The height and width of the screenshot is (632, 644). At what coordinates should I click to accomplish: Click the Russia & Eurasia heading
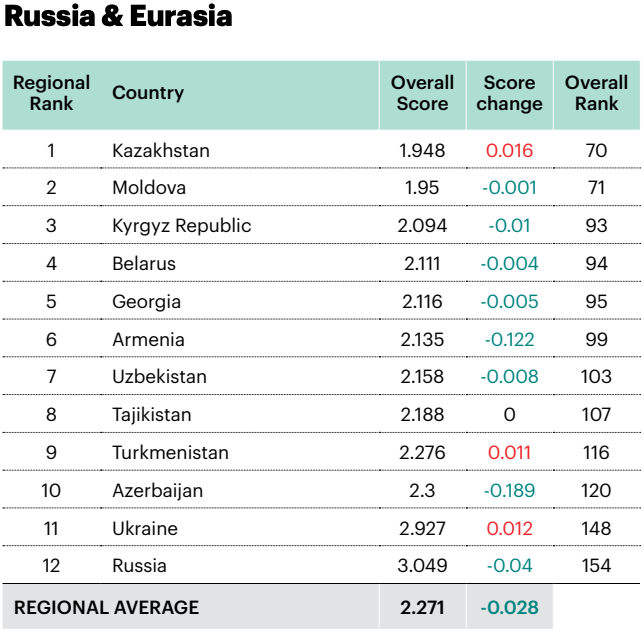(119, 18)
